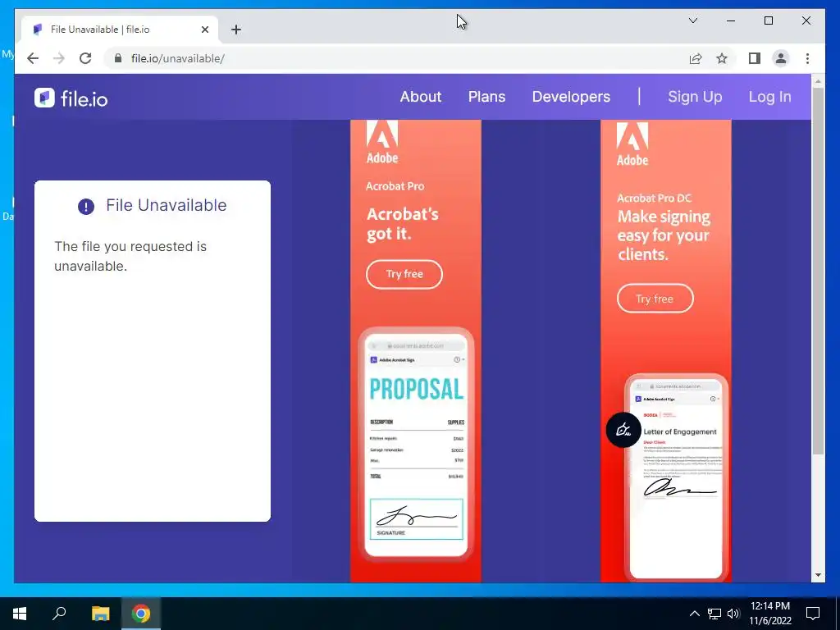Click scrollbar down arrow
The image size is (840, 630).
point(818,575)
